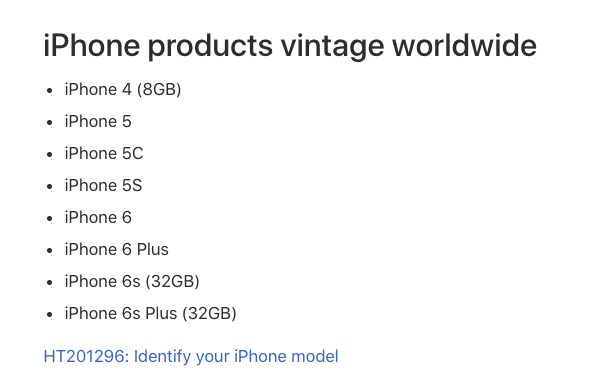Click the word 'vintage' in the heading
614x392 pixels.
(333, 46)
